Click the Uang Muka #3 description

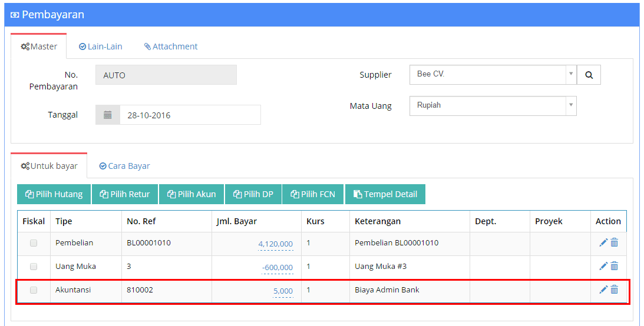381,267
